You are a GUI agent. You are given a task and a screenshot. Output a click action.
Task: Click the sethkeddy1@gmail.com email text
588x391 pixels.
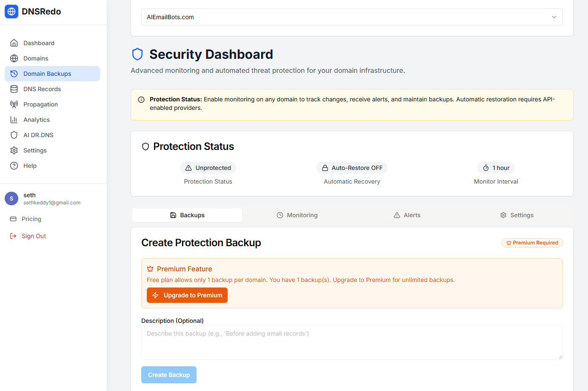pyautogui.click(x=52, y=203)
